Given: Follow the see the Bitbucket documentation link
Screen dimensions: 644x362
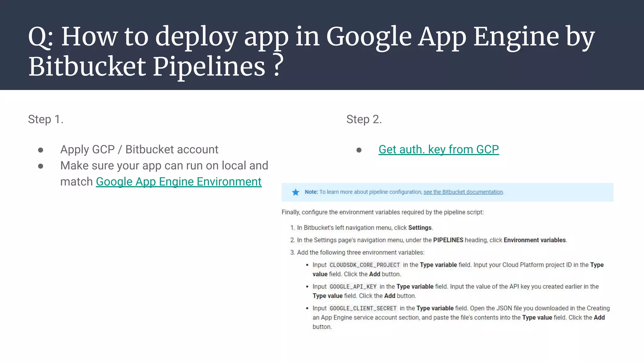Looking at the screenshot, I should pos(463,192).
